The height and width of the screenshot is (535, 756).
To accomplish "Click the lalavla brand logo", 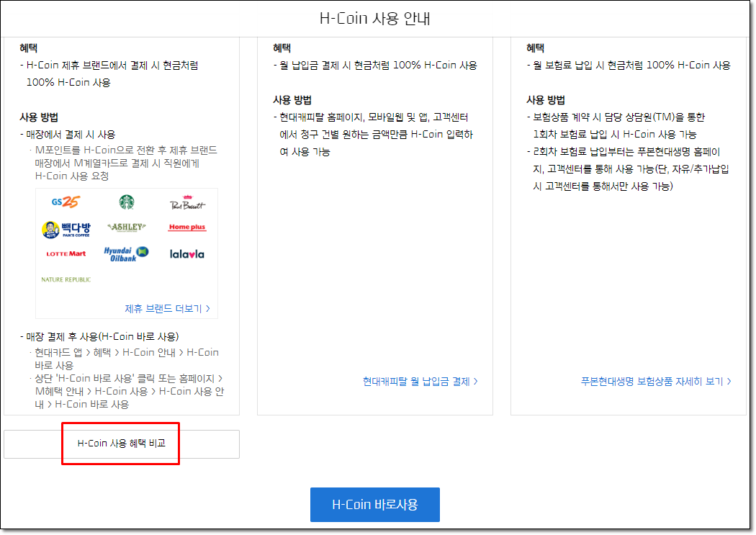I will pos(189,253).
